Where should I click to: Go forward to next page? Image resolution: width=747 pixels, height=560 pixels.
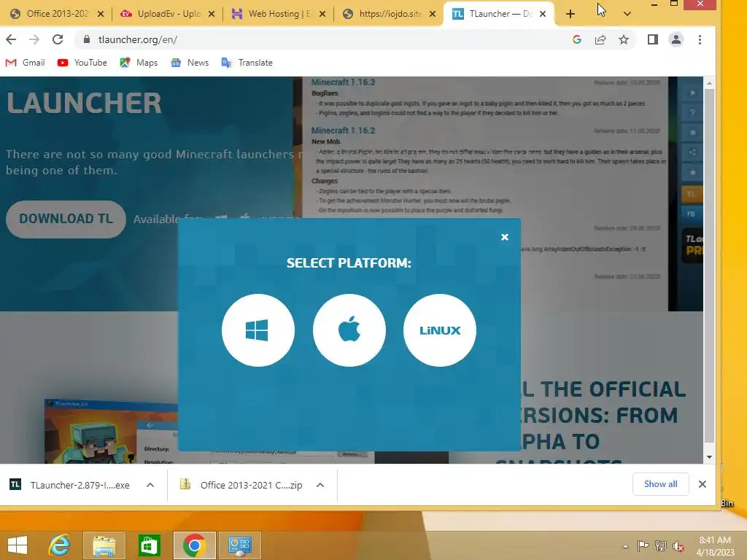point(34,39)
